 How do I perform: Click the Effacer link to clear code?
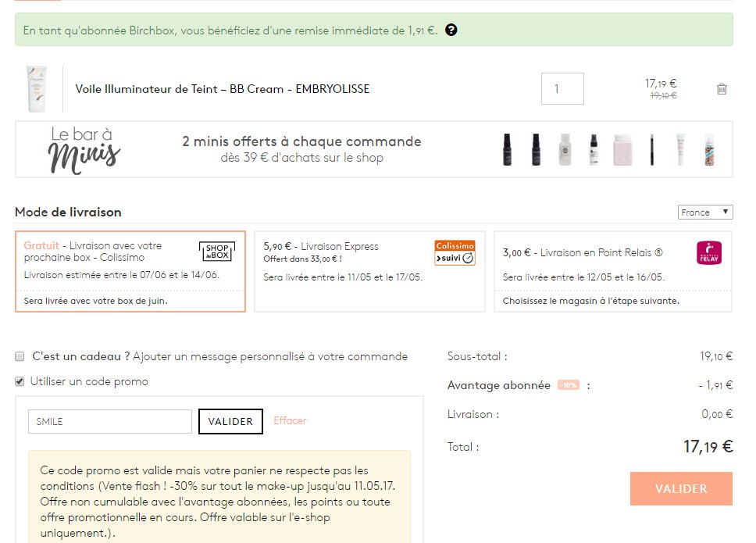[290, 420]
